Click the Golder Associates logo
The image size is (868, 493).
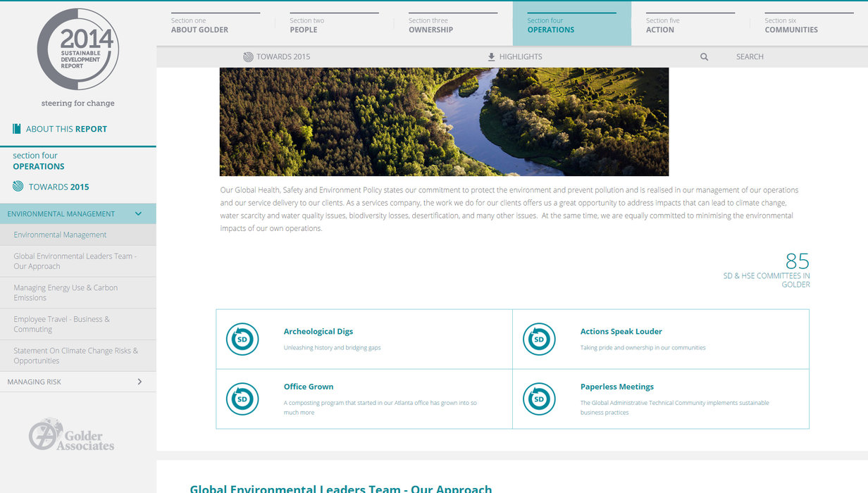[x=72, y=435]
